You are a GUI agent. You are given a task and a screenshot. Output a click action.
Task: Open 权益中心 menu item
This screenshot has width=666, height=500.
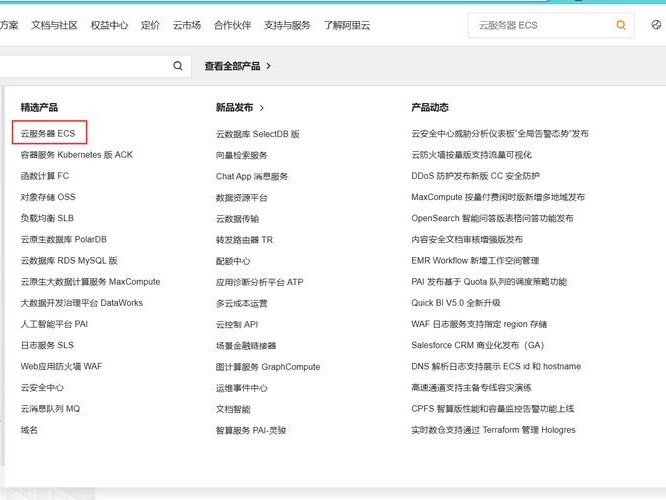(109, 25)
